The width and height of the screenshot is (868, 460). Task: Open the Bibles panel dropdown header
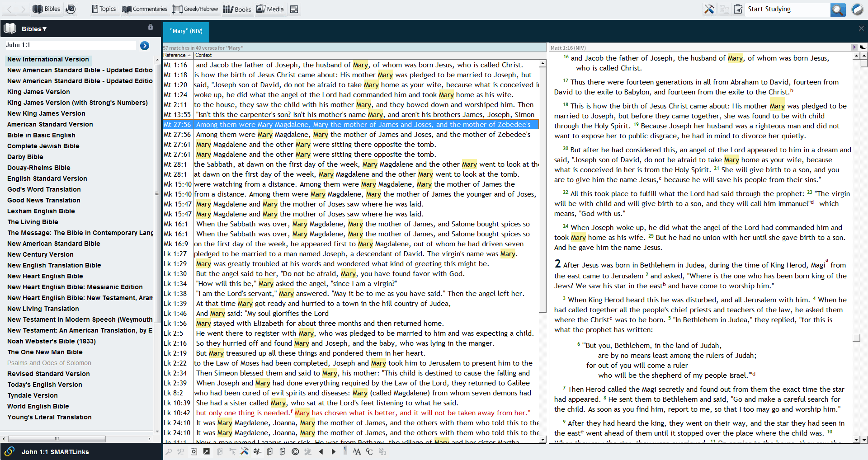(34, 29)
